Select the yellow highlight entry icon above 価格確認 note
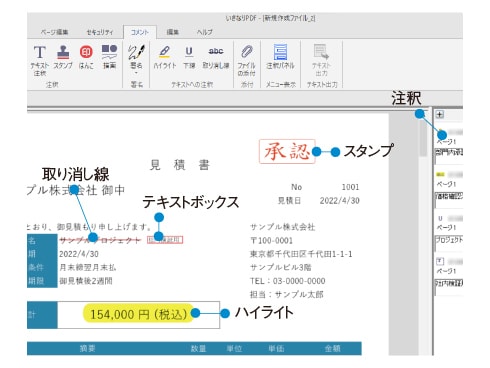This screenshot has width=490, height=368. click(x=440, y=174)
